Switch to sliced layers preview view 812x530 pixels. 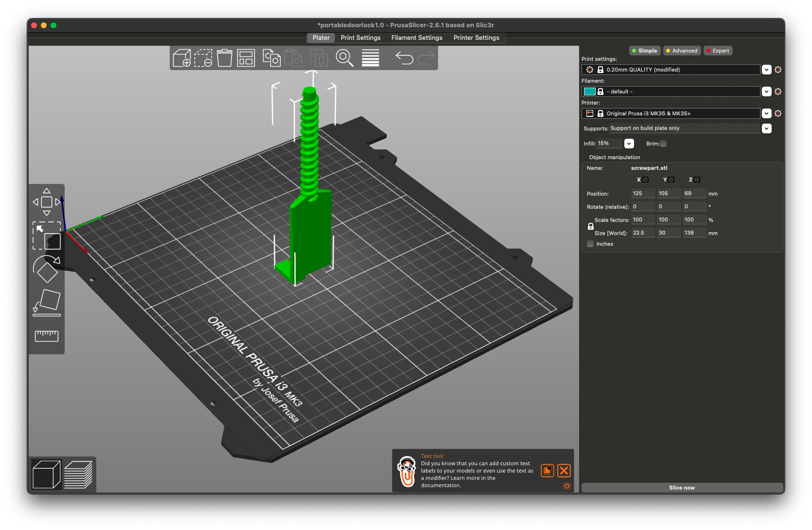[x=78, y=474]
